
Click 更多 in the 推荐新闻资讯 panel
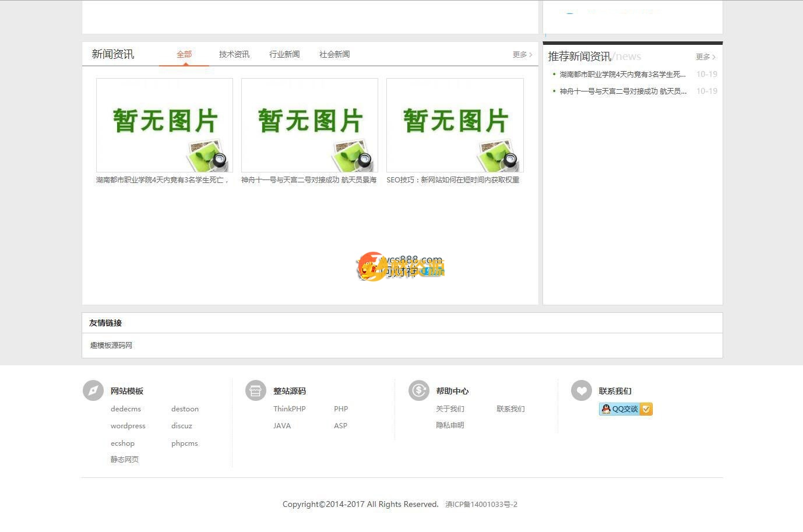[704, 57]
